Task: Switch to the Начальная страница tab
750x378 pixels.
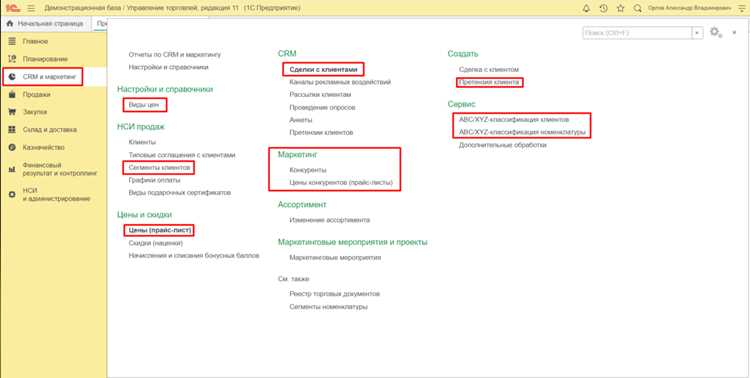Action: (x=46, y=23)
